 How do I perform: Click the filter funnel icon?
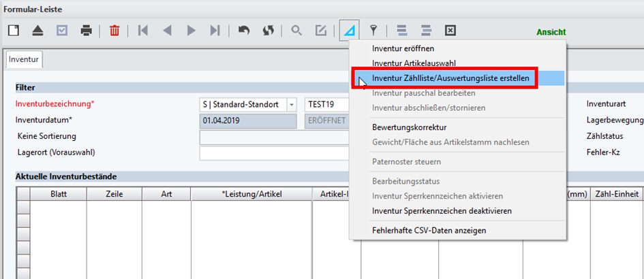tap(373, 31)
